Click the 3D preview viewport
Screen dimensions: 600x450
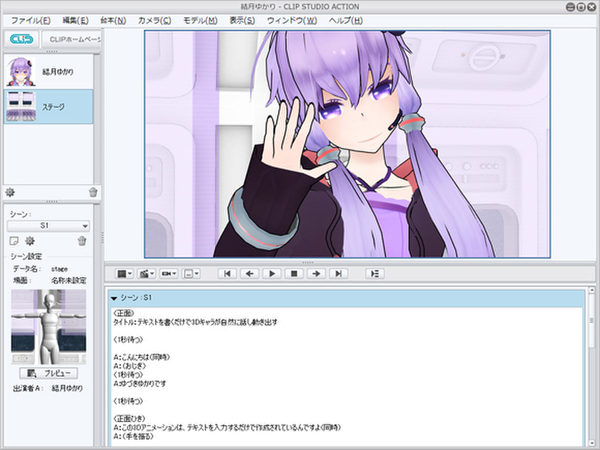point(347,144)
